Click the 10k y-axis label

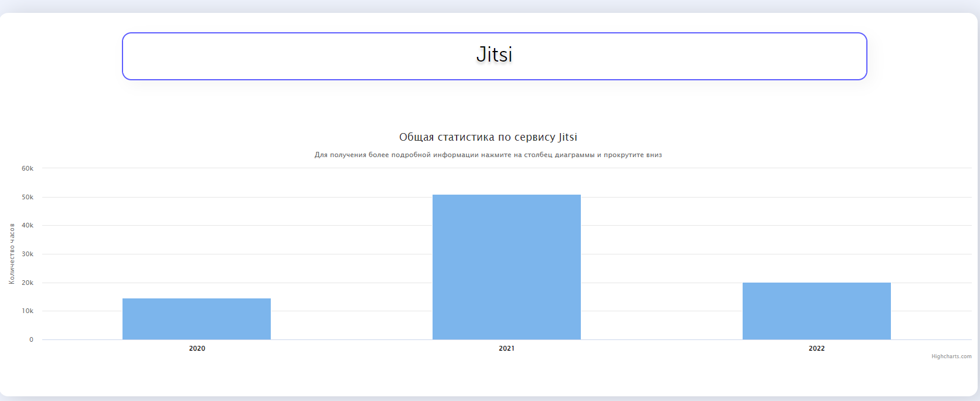click(28, 311)
